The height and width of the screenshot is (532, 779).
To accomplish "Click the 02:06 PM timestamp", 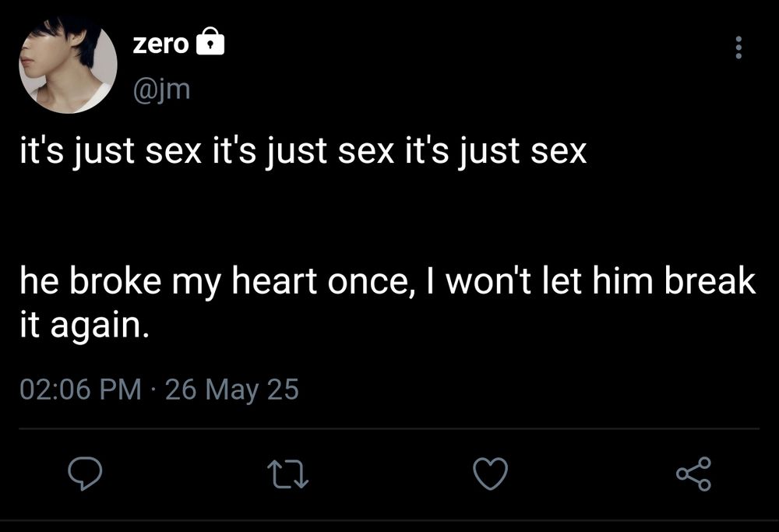I will (x=80, y=389).
